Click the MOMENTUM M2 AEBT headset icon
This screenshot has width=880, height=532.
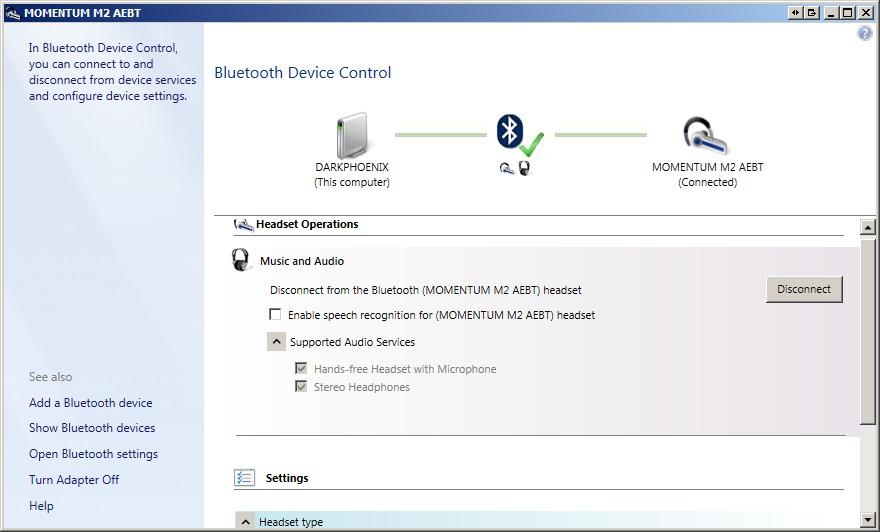(x=706, y=136)
